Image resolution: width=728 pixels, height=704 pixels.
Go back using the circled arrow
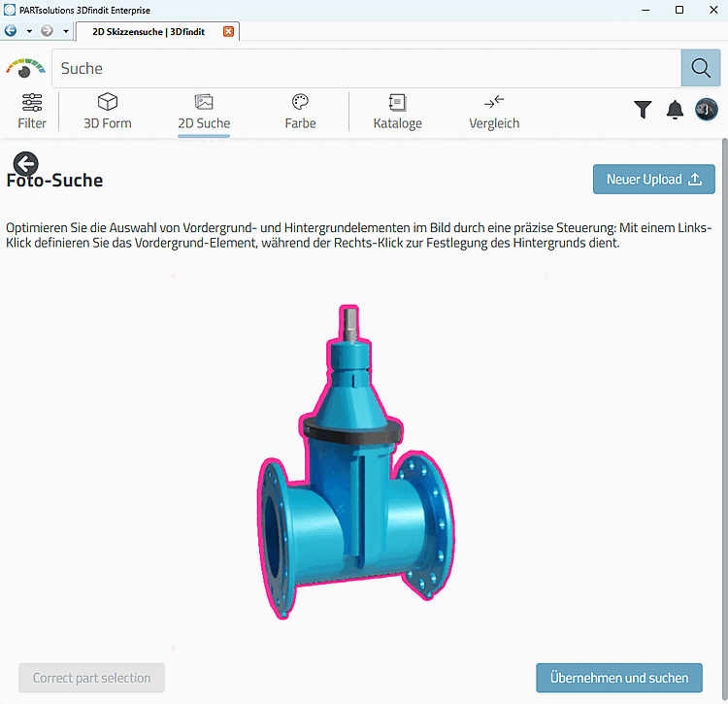(26, 163)
